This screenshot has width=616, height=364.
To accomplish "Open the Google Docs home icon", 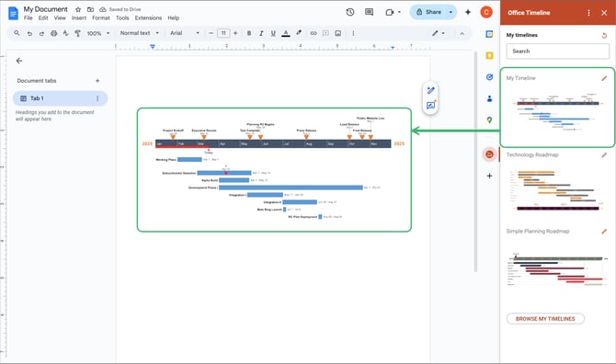I will point(13,14).
